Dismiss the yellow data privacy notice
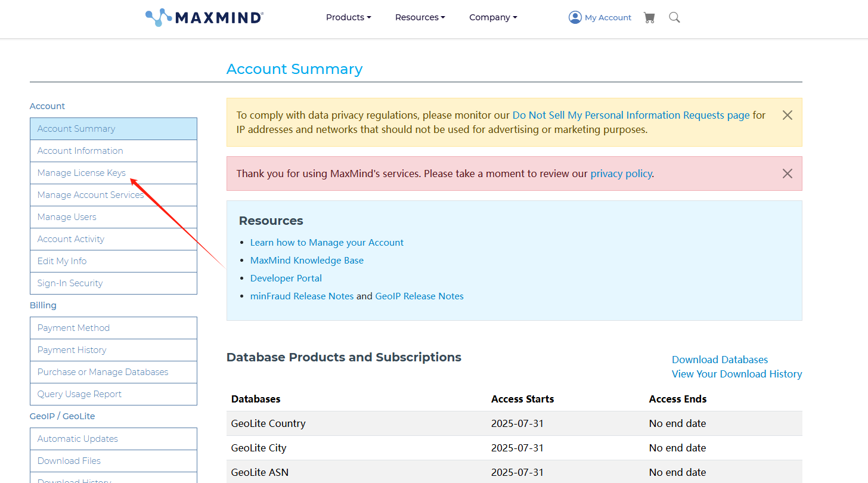Viewport: 868px width, 483px height. coord(788,115)
